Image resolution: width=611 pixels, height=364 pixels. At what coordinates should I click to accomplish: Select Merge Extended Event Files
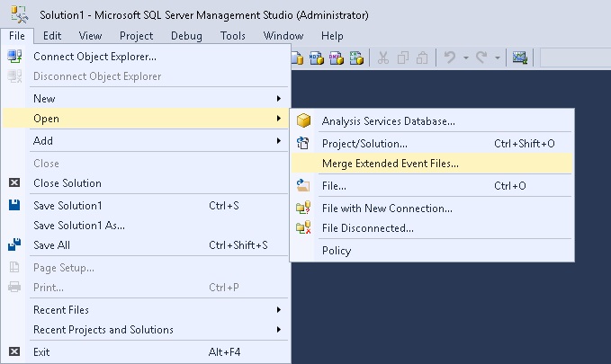390,164
